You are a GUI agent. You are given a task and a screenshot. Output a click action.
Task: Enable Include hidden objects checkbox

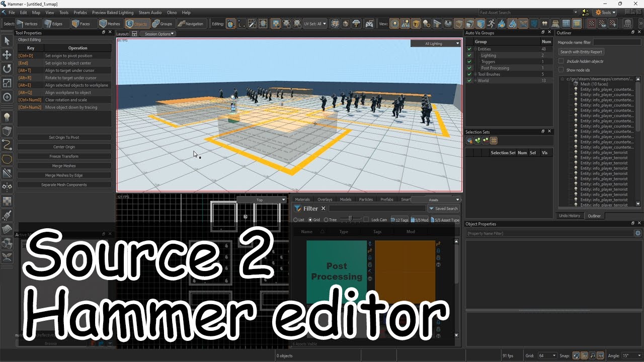pyautogui.click(x=561, y=61)
